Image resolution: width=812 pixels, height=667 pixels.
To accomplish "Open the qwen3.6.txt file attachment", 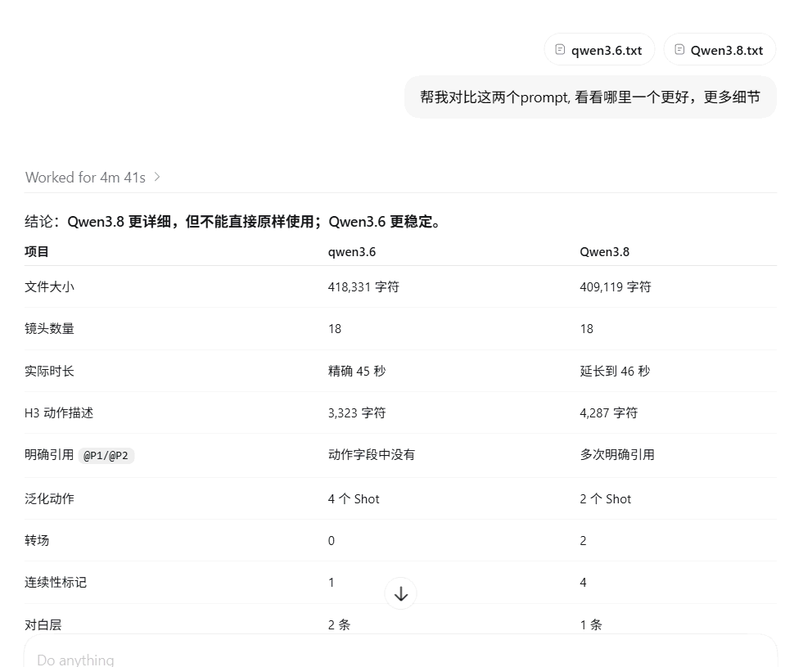I will point(599,50).
